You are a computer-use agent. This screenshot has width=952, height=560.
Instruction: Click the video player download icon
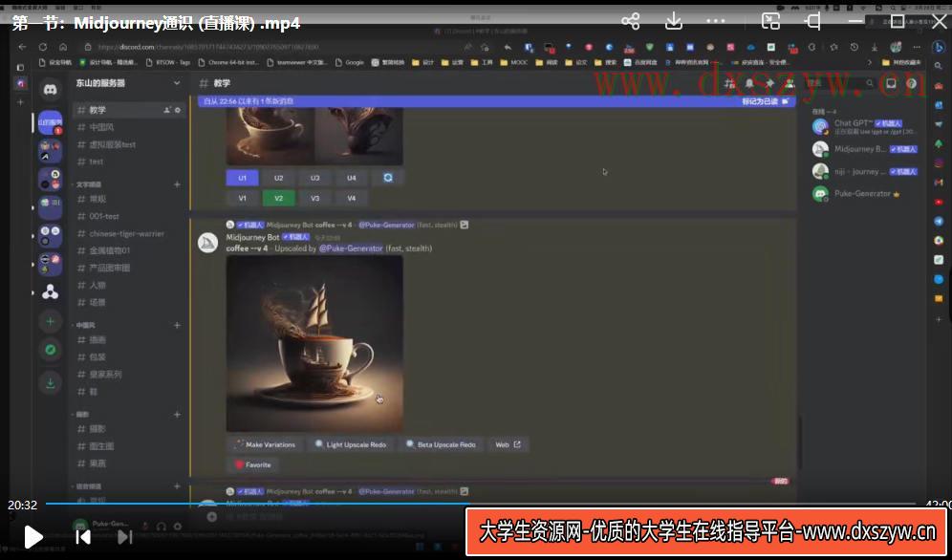click(673, 21)
